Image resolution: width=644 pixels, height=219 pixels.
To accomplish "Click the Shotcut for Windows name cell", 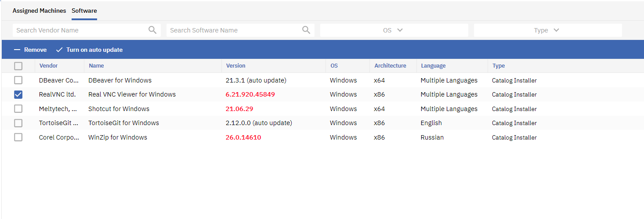I will pyautogui.click(x=119, y=109).
